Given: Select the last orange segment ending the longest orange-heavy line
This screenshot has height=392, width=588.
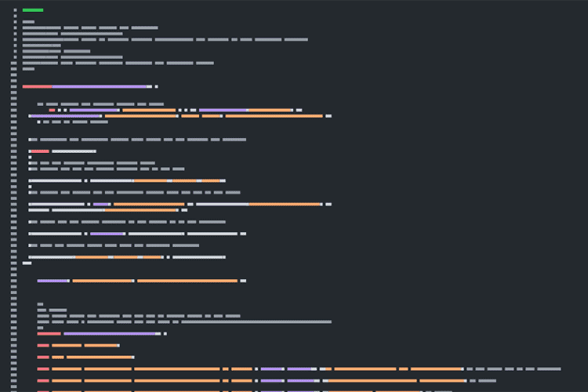Looking at the screenshot, I should pyautogui.click(x=274, y=116).
